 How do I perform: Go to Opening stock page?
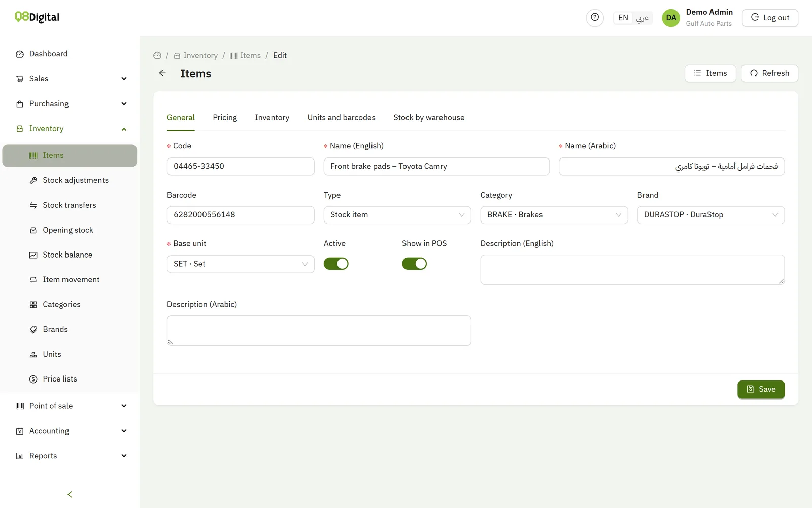[x=70, y=230]
